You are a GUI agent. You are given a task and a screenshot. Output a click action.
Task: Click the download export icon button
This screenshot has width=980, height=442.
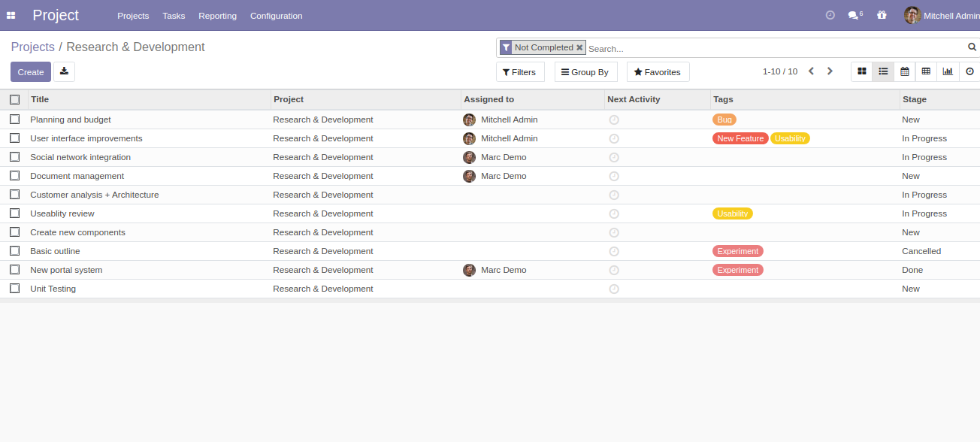[64, 71]
